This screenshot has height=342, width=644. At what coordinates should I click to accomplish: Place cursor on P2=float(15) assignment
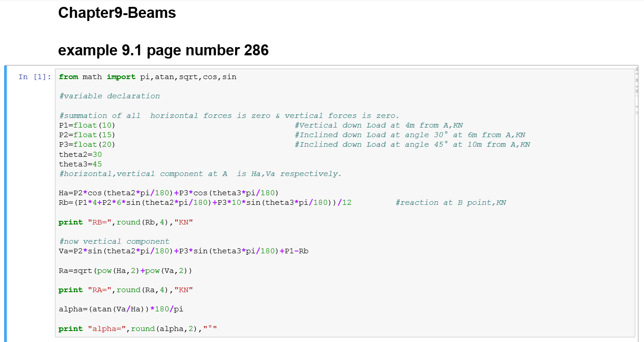pos(87,135)
